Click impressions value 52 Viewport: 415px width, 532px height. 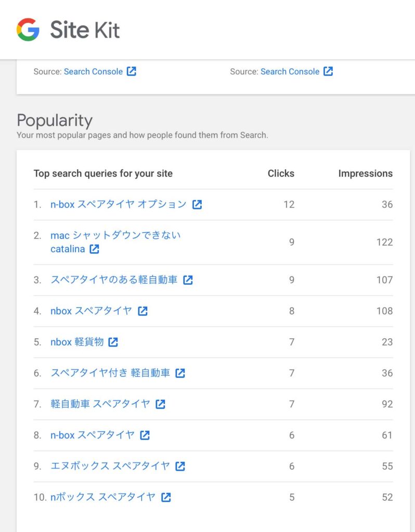pos(387,497)
